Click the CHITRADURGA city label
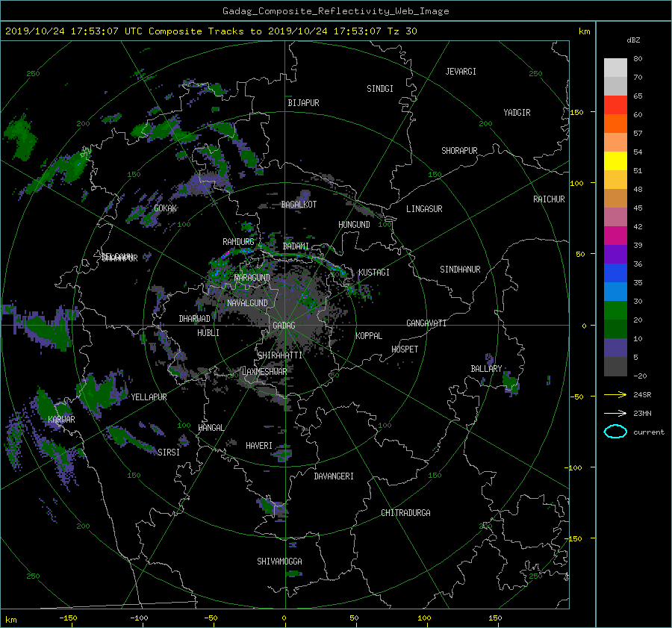 [405, 513]
